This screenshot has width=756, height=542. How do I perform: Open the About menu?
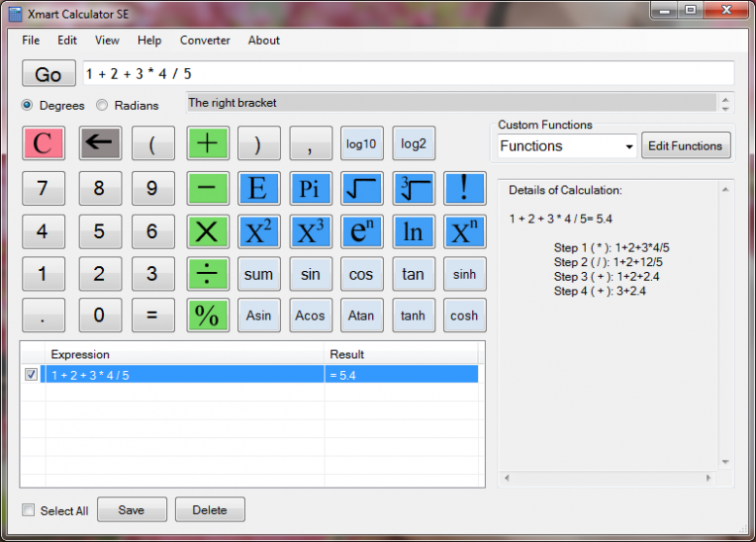[263, 41]
